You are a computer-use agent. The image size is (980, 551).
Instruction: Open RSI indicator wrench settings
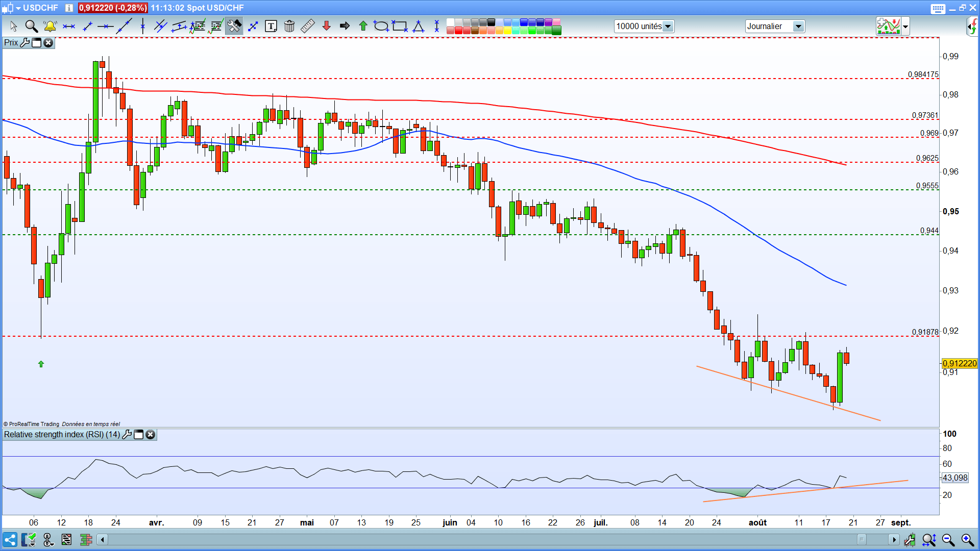127,435
